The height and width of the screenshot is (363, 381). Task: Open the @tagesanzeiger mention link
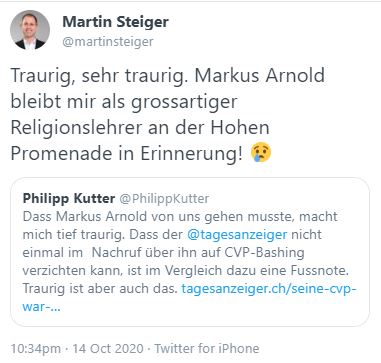[237, 235]
